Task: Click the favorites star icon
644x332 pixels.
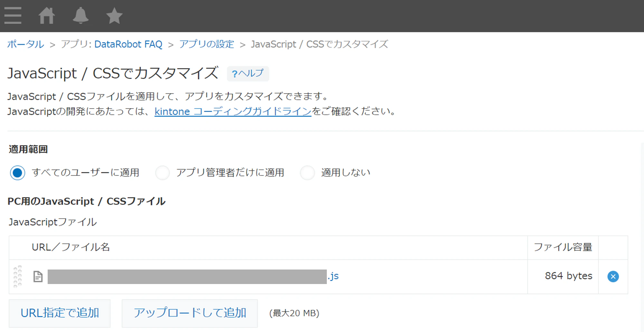Action: (114, 16)
